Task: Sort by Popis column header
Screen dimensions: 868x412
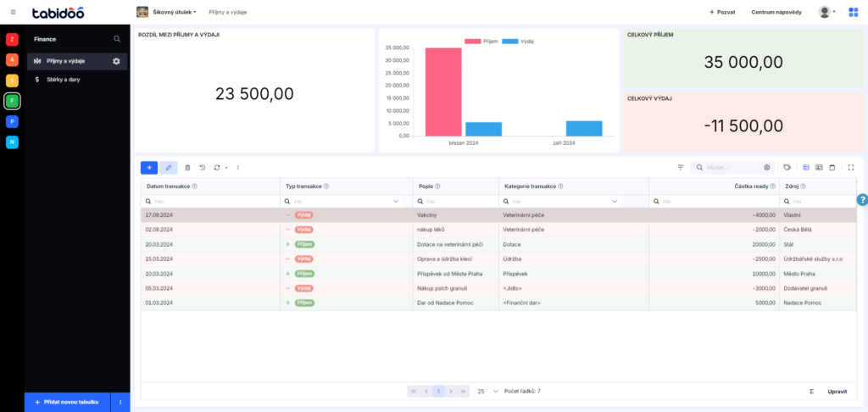Action: (426, 187)
